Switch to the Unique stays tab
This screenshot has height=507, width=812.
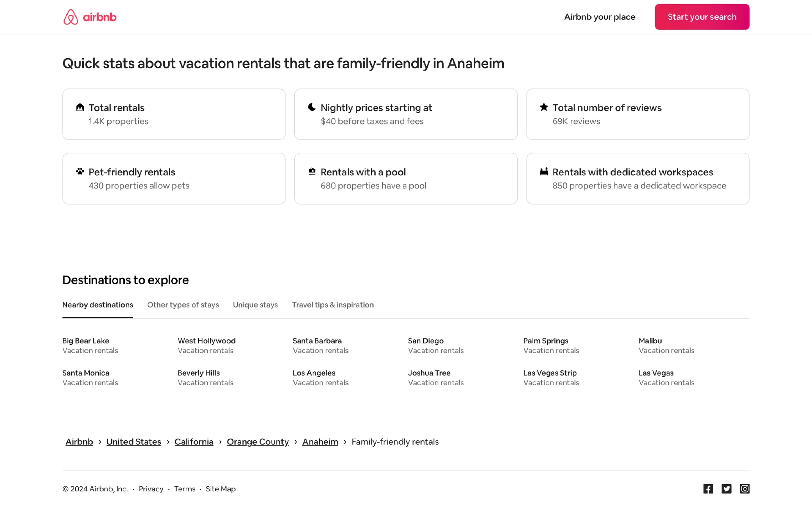click(255, 305)
